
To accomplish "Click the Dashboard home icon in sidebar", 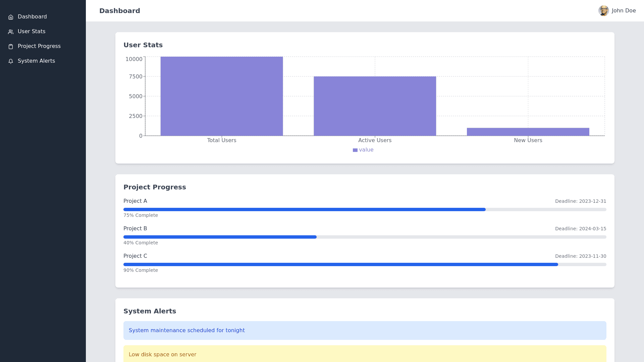I will [x=11, y=17].
